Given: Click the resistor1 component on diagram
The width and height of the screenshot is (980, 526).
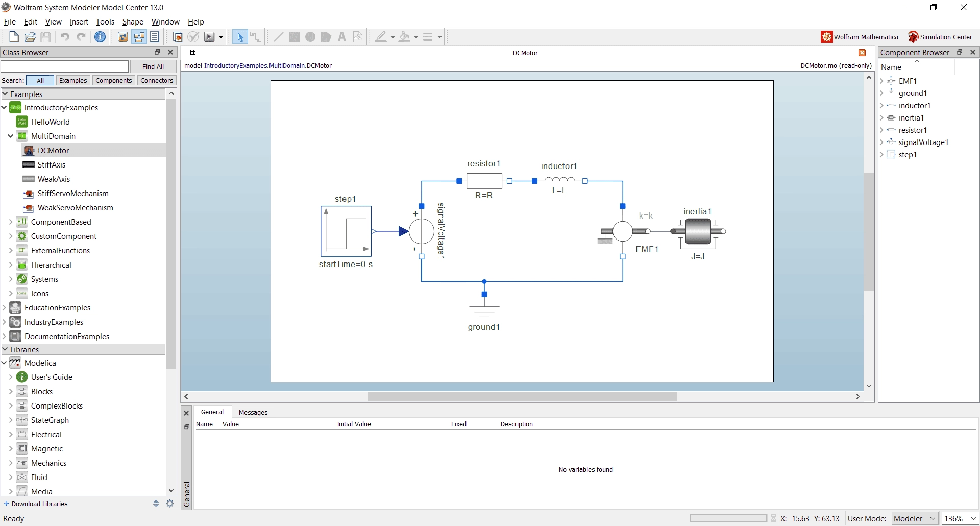Looking at the screenshot, I should tap(484, 181).
